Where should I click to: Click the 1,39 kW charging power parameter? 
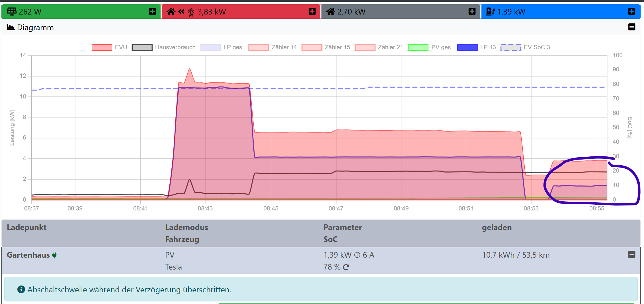pos(337,255)
